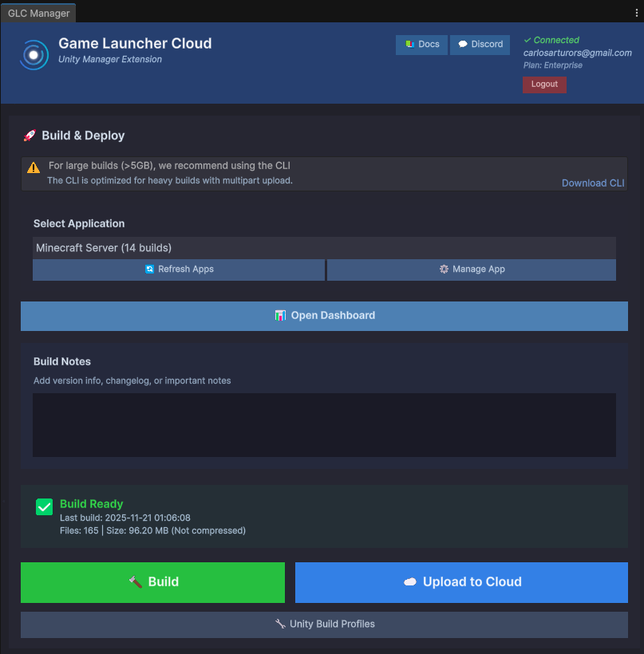Open the Minecraft Server application dropdown

click(x=323, y=248)
